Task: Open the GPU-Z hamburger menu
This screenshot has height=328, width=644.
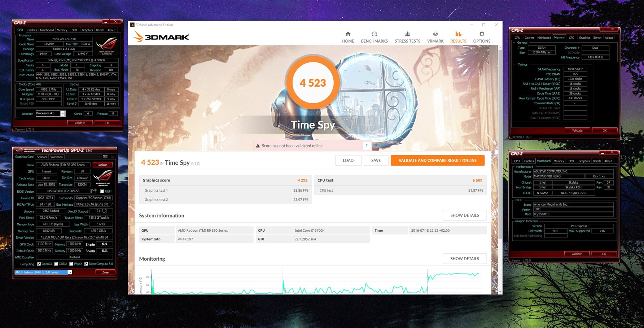Action: tap(113, 157)
